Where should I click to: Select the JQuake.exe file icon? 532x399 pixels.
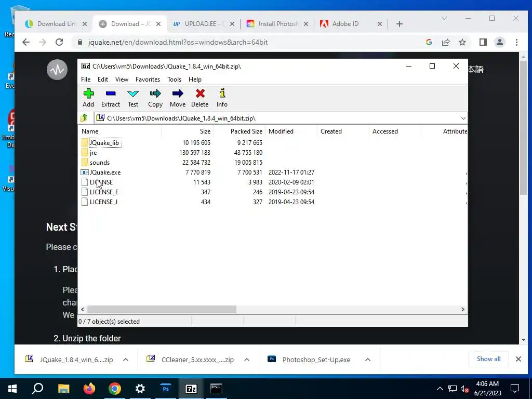click(85, 172)
